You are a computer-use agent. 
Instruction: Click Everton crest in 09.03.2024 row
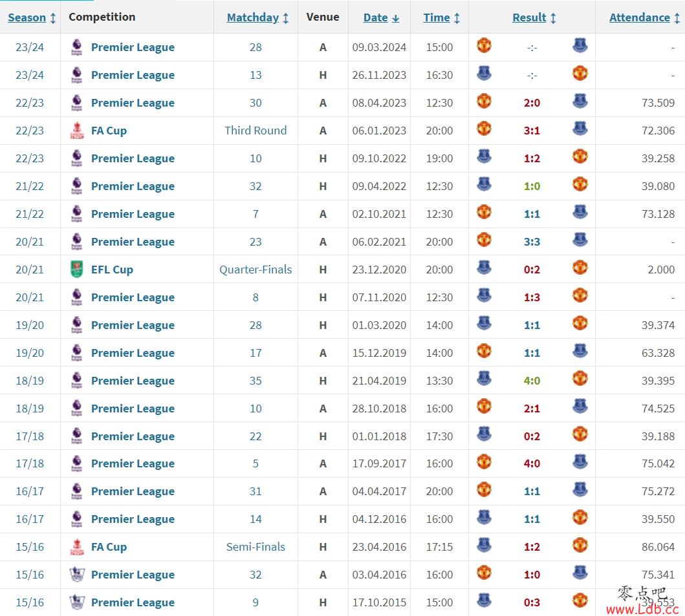point(580,45)
